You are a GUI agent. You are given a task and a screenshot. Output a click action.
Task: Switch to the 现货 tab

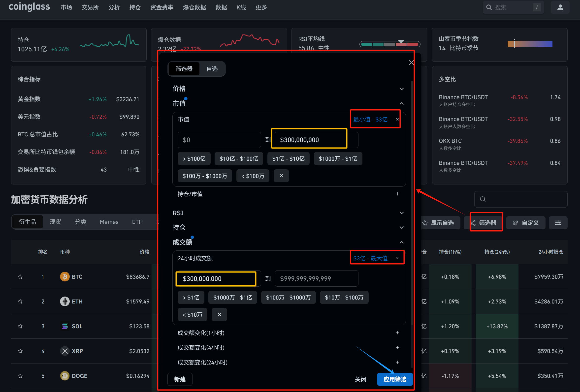tap(55, 222)
